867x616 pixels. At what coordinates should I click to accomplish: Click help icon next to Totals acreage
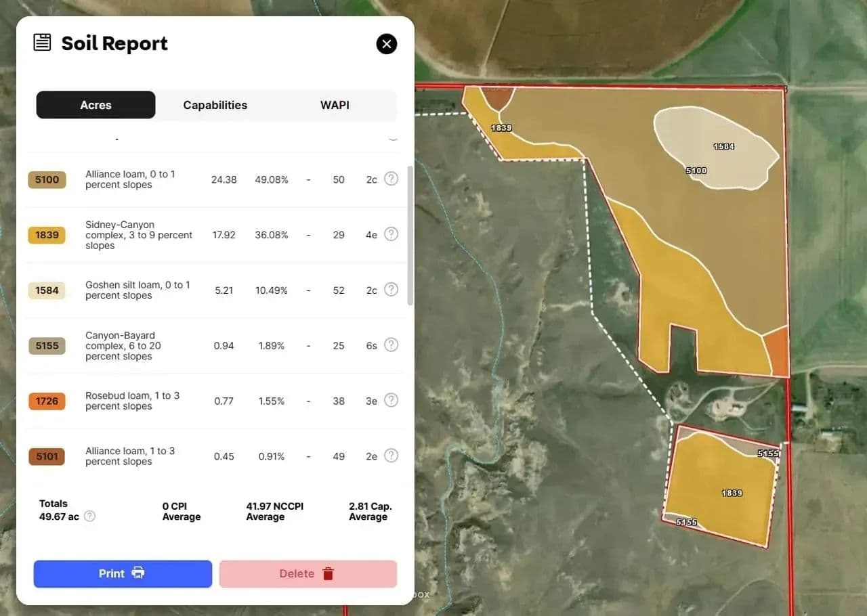pos(89,516)
